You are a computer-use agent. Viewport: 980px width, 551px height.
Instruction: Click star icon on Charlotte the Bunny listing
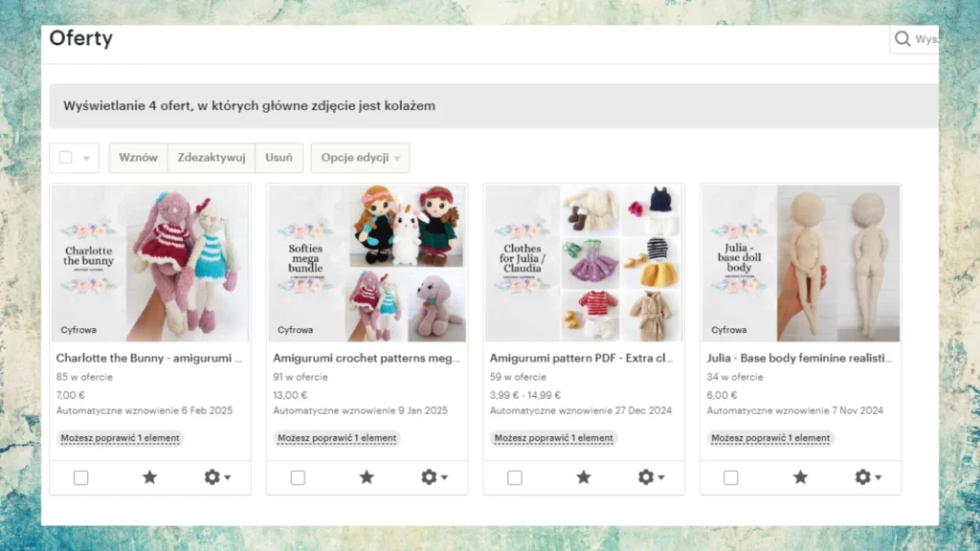[x=149, y=477]
